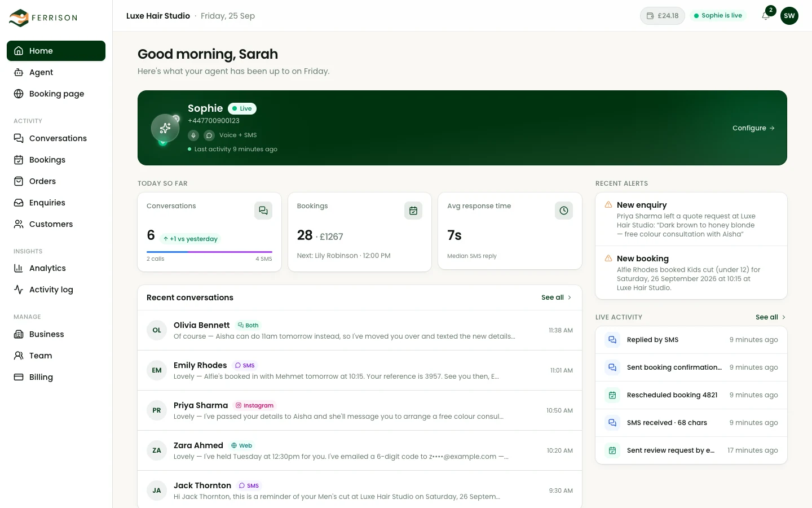
Task: Click the Sent booking confirmation activity row
Action: (x=691, y=367)
